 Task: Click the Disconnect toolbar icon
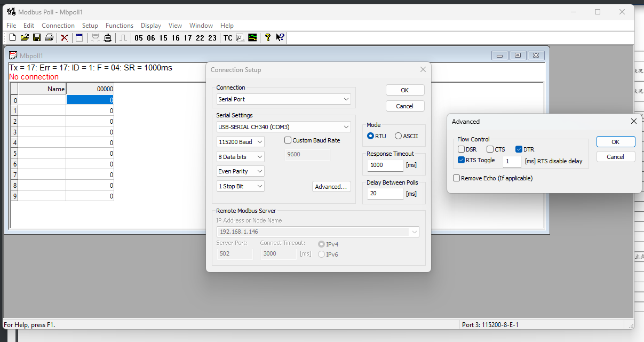108,38
